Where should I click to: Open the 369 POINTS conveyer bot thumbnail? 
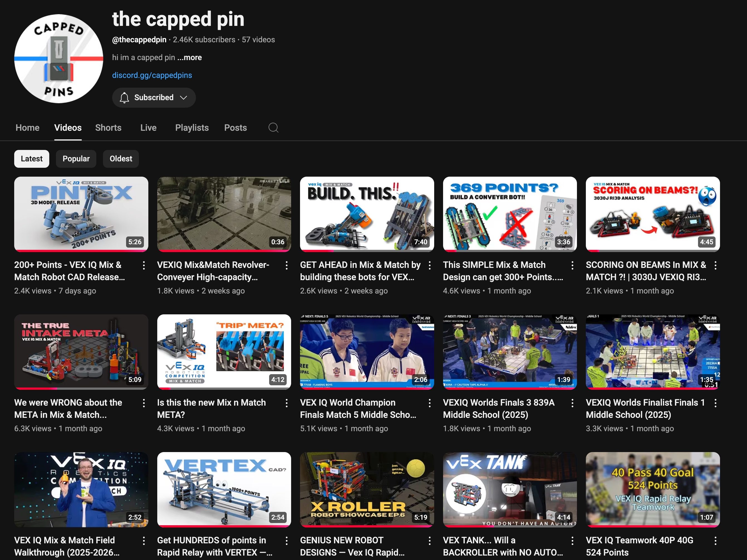(x=510, y=214)
